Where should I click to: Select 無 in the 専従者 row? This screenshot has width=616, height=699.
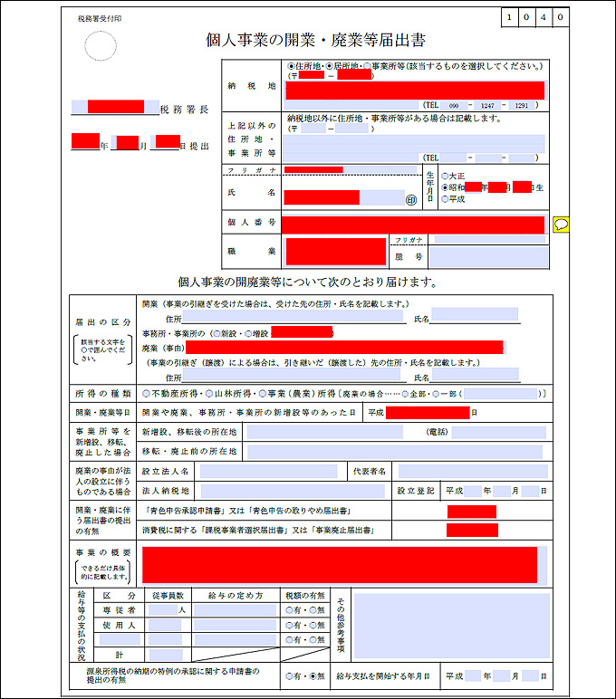[313, 610]
